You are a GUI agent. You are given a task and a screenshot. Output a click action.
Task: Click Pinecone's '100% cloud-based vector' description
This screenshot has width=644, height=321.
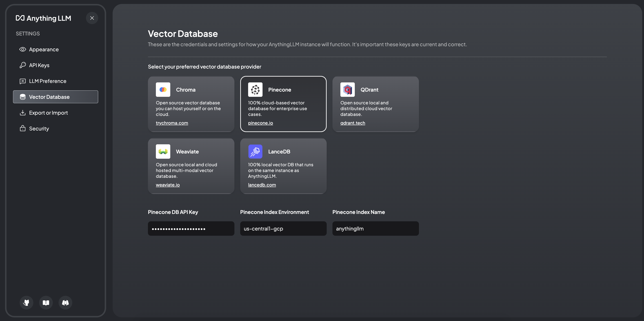tap(277, 108)
